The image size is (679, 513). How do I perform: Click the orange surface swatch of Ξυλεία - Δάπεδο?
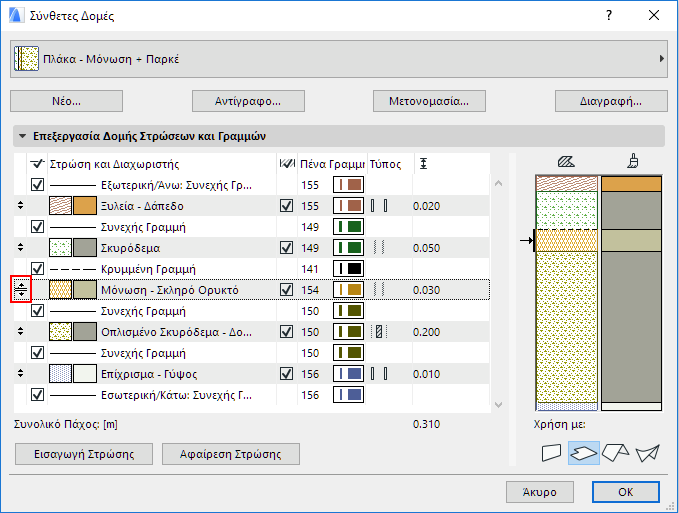point(85,206)
